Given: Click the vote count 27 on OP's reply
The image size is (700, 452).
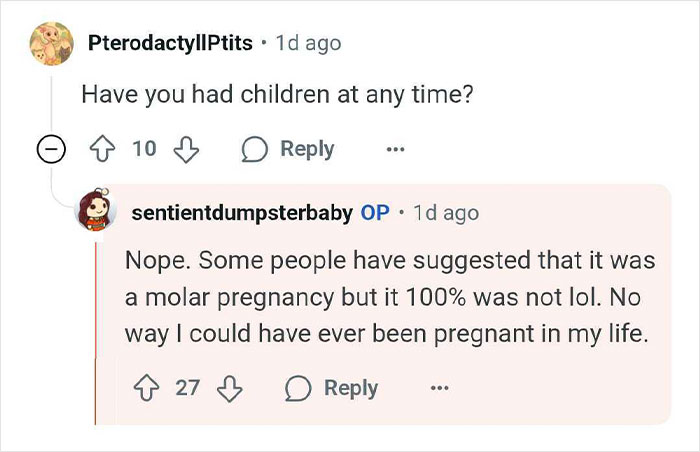Looking at the screenshot, I should [x=188, y=388].
